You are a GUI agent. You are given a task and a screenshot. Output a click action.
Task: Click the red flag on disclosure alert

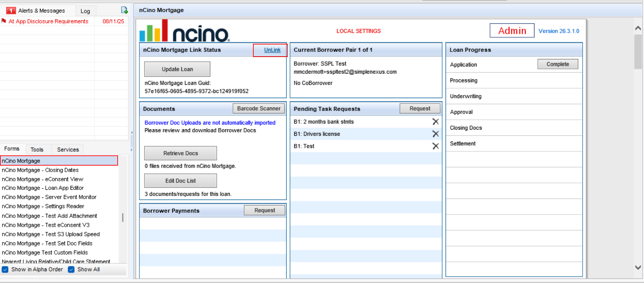tap(4, 21)
